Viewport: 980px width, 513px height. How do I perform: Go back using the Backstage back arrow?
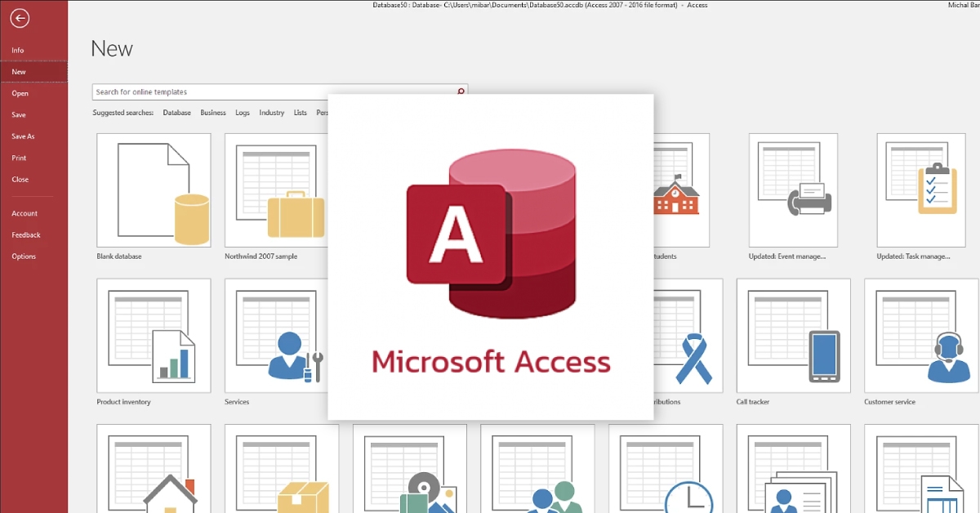click(x=20, y=18)
